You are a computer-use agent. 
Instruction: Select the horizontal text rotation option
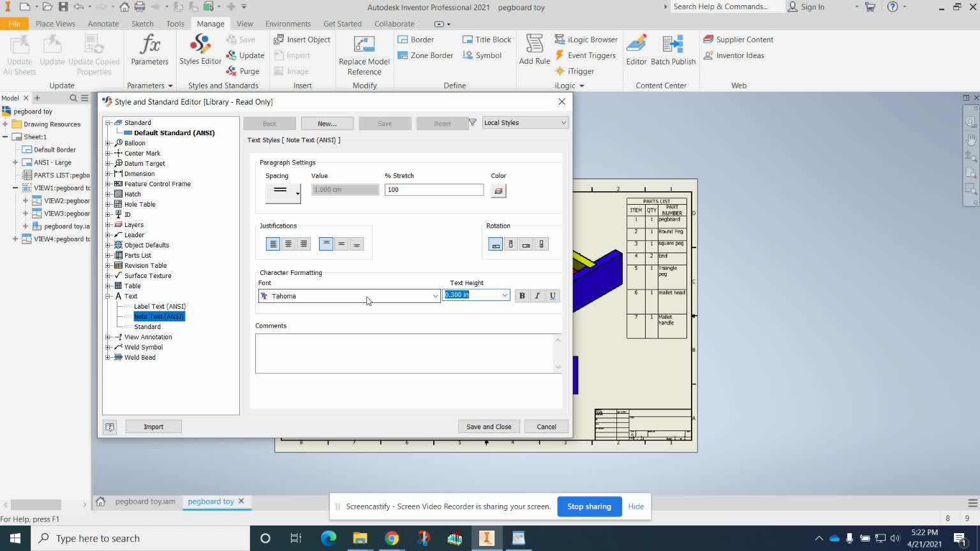click(496, 244)
